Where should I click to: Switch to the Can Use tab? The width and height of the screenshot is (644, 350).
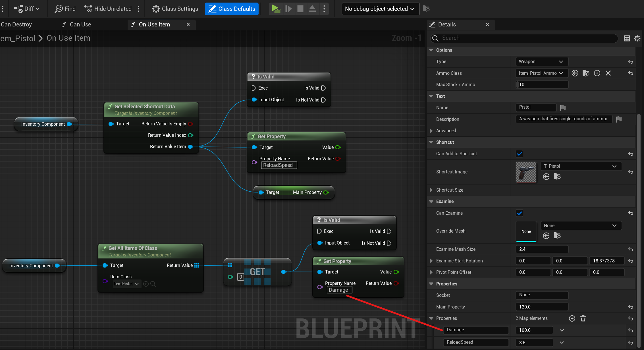[76, 24]
